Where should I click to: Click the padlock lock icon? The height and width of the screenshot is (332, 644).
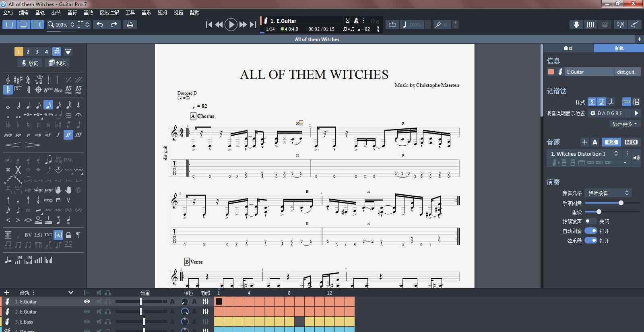click(68, 235)
